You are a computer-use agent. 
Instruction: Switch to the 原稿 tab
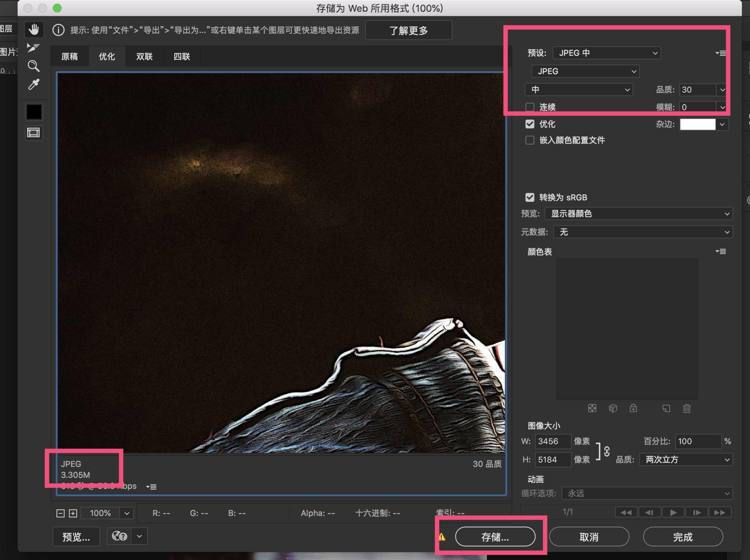pyautogui.click(x=69, y=56)
